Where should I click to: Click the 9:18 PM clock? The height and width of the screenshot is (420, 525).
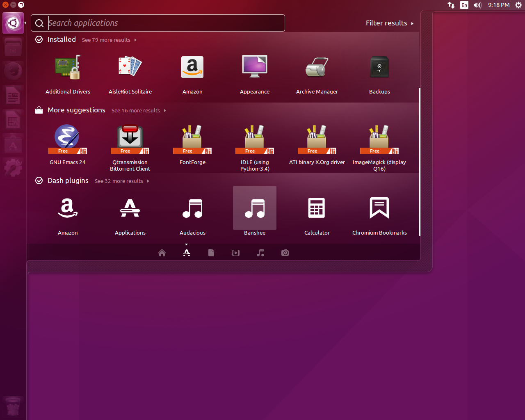pyautogui.click(x=499, y=5)
